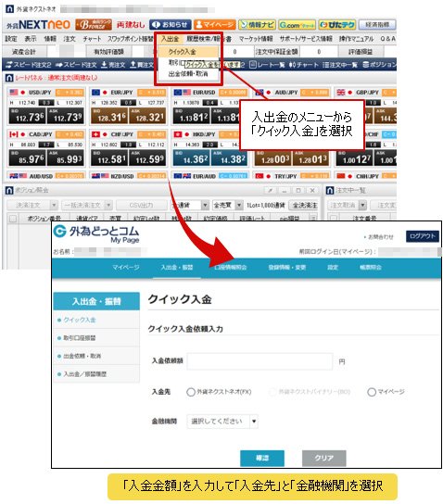443x504 pixels.
Task: Open the orange マイページ button
Action: [214, 25]
